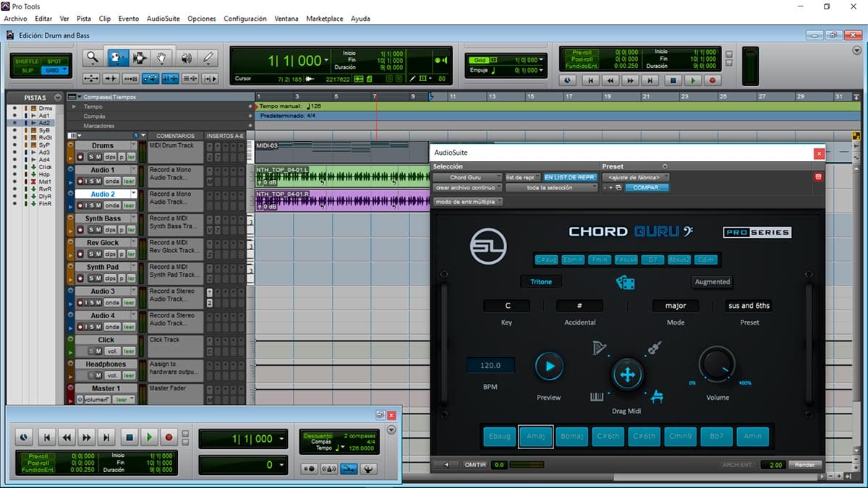Toggle Pre-roll in the floating transport
This screenshot has width=868, height=488.
coord(37,456)
